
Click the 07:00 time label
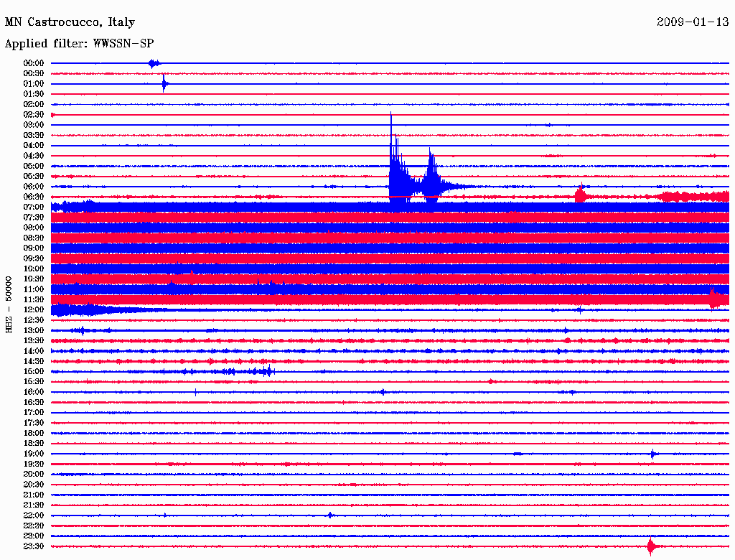[x=34, y=207]
